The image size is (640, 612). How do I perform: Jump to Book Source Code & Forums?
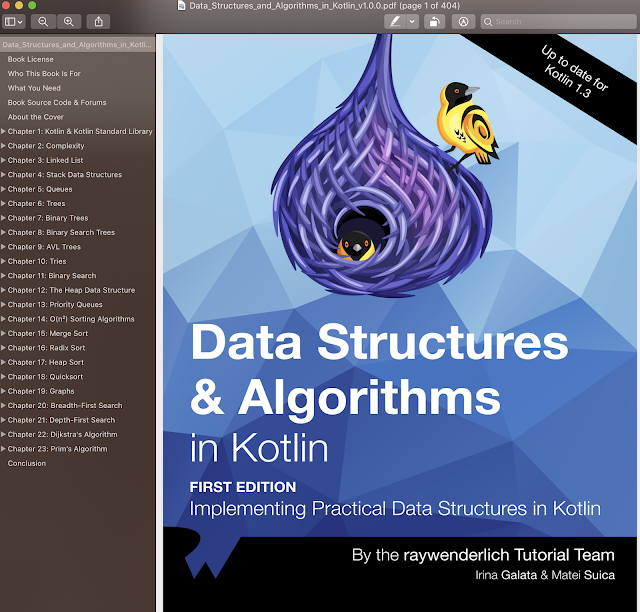57,102
